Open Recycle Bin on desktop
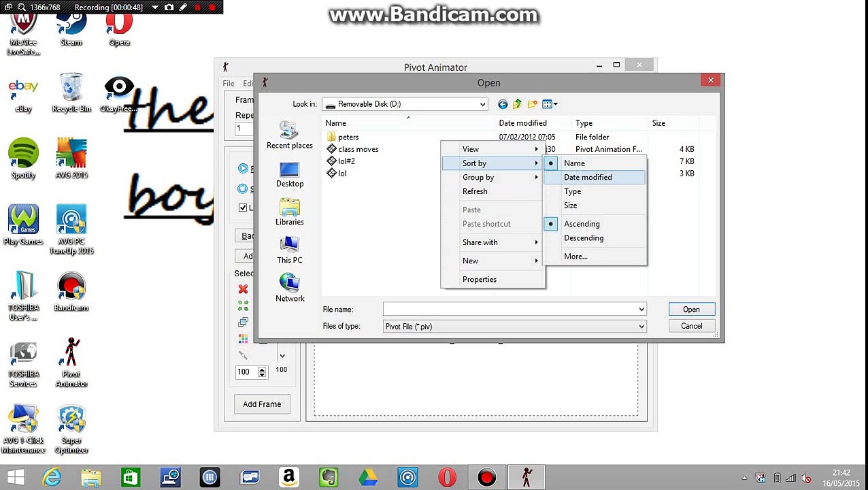Screen dimensions: 868x490 pos(71,93)
